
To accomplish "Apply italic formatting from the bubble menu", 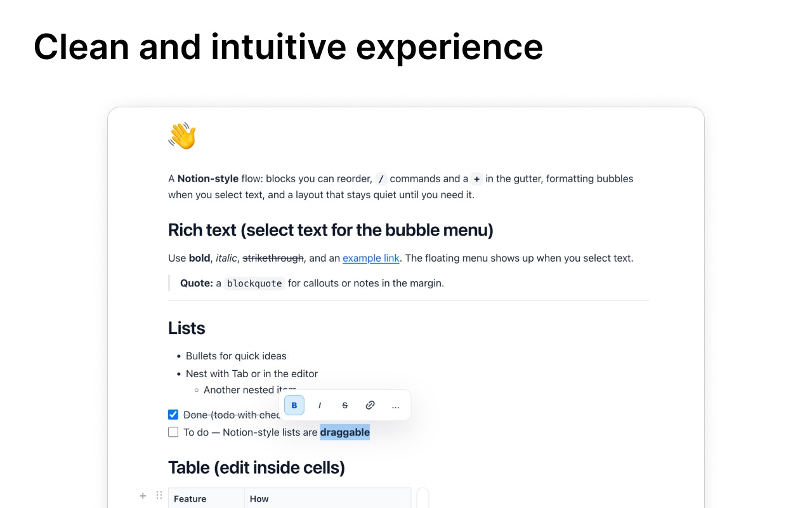I will click(320, 405).
